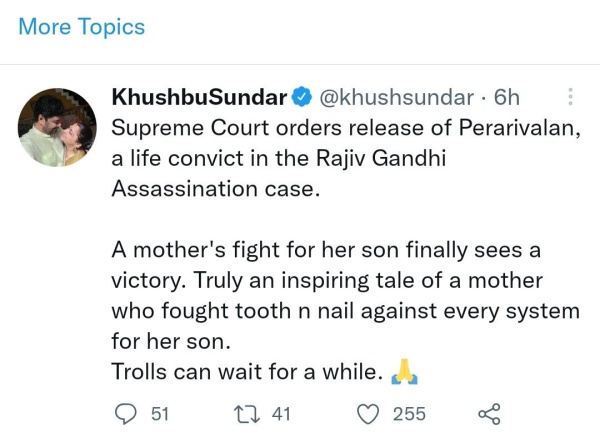
Task: Open the More Topics link
Action: (81, 27)
